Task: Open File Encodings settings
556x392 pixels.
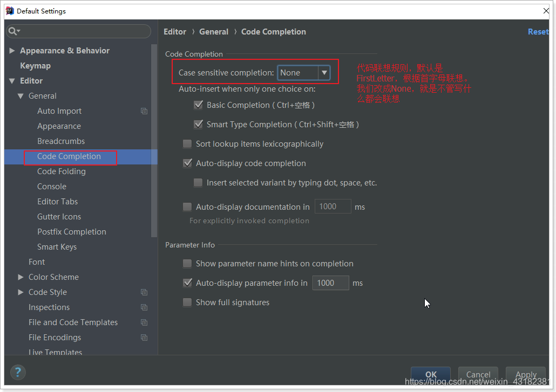Action: point(55,338)
